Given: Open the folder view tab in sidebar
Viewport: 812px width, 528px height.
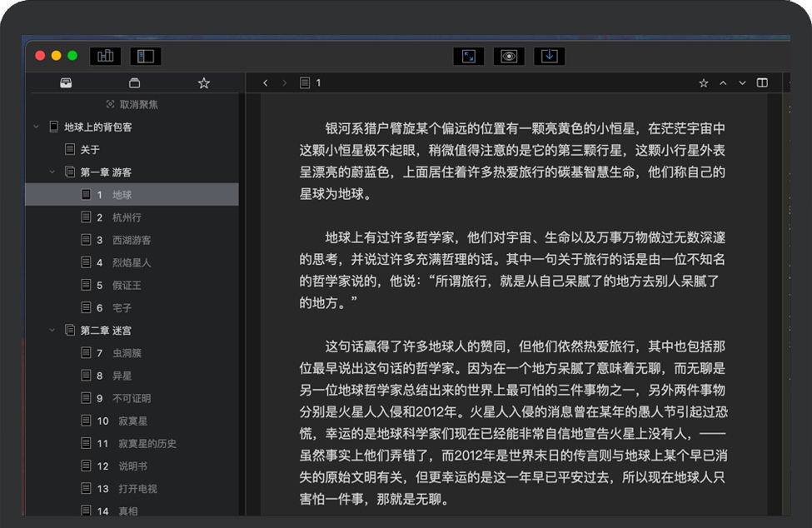Looking at the screenshot, I should (134, 83).
